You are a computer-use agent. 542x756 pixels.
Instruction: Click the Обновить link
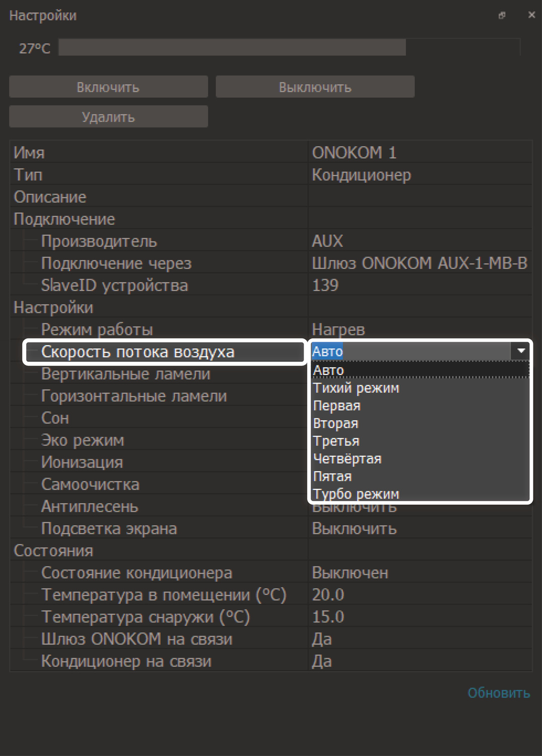(x=498, y=693)
